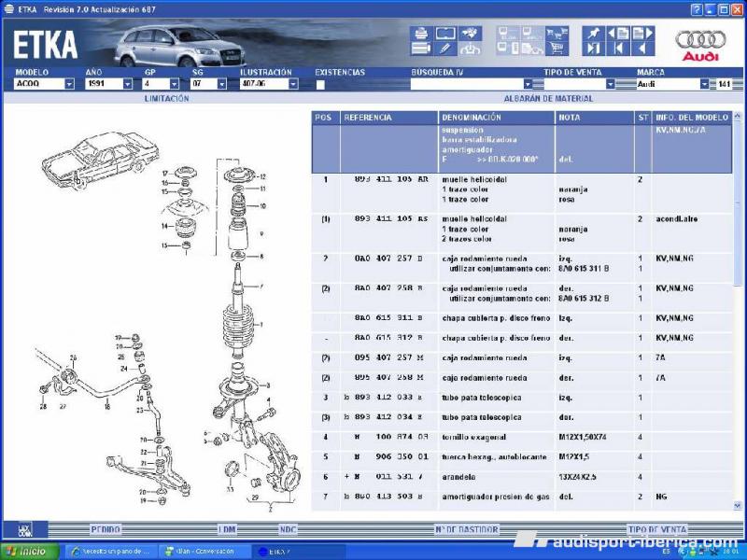Viewport: 747px width, 560px height.
Task: Open the SG dropdown arrow
Action: click(x=221, y=84)
